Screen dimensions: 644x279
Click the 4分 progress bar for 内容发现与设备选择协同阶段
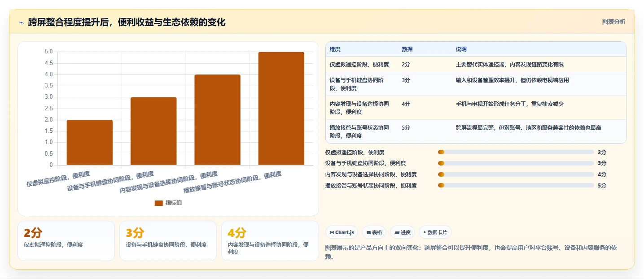516,174
